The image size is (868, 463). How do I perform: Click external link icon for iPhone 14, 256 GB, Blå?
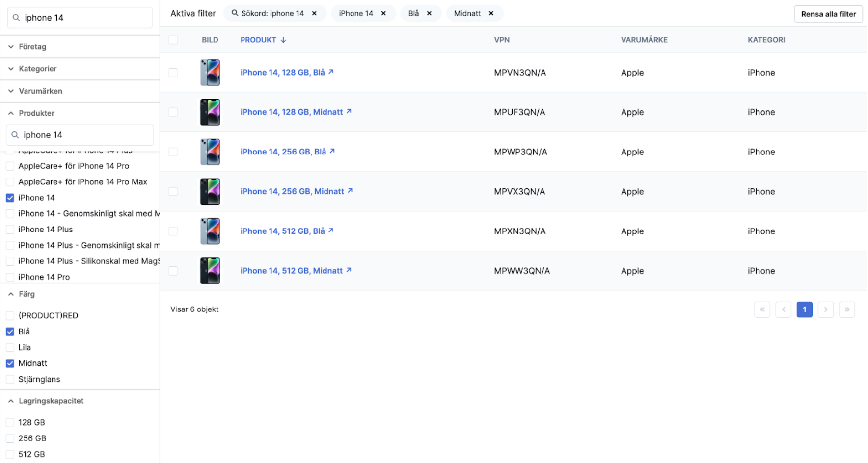pos(332,151)
